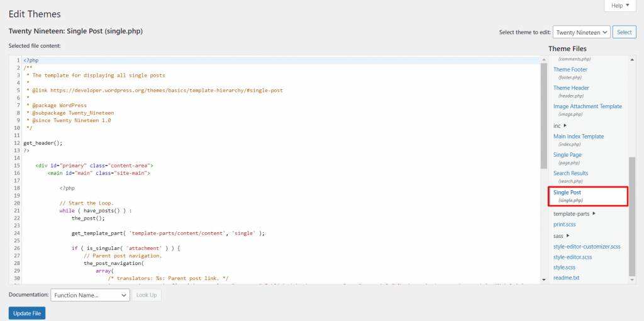644x321 pixels.
Task: Open print.scss file
Action: [564, 225]
